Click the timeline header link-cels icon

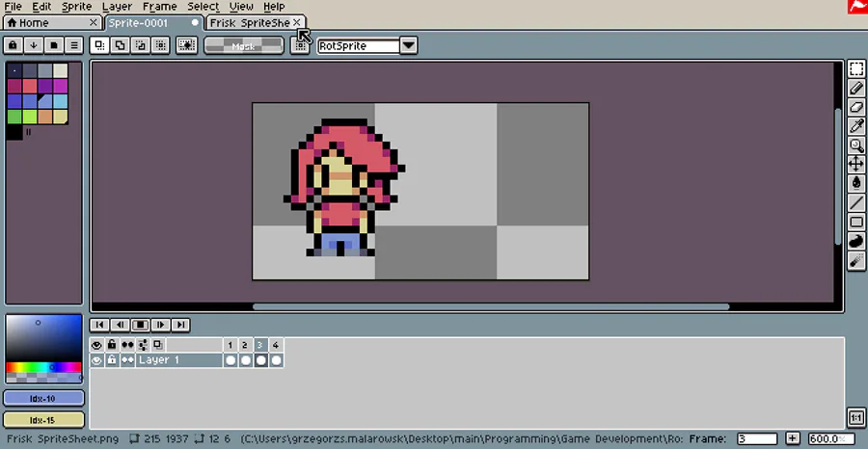click(143, 345)
